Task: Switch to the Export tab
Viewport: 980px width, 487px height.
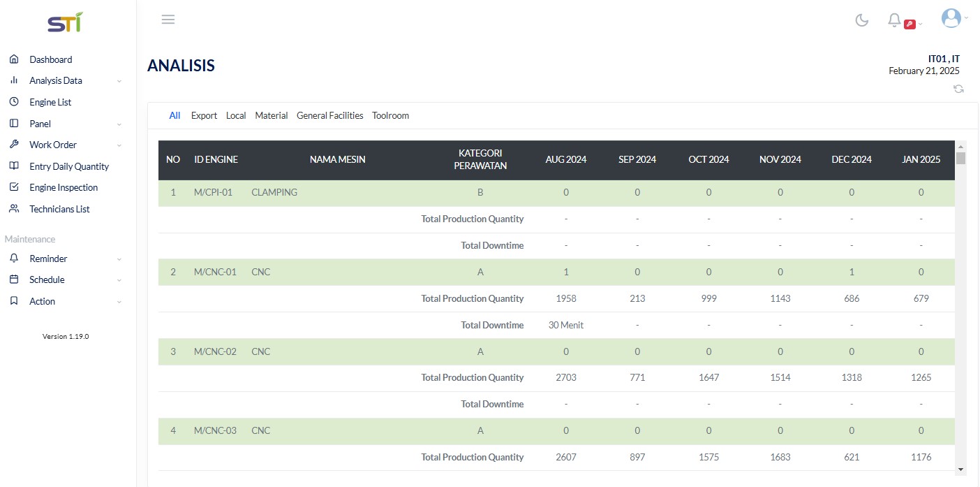Action: click(x=204, y=115)
